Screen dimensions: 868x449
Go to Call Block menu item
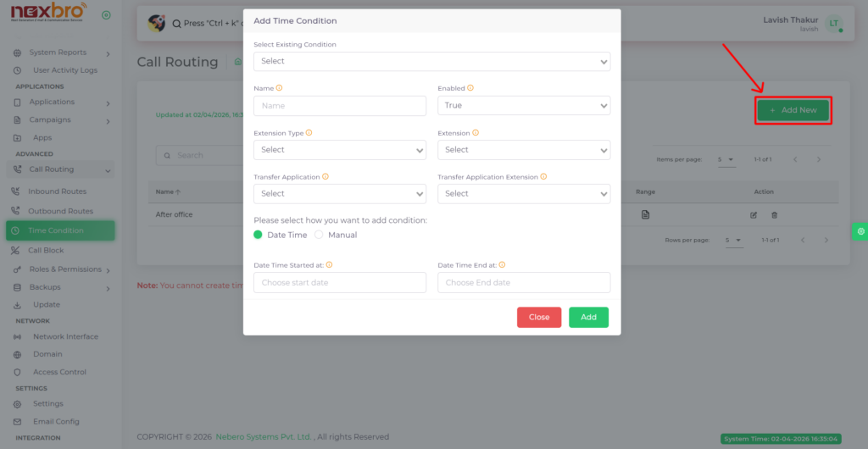[46, 251]
